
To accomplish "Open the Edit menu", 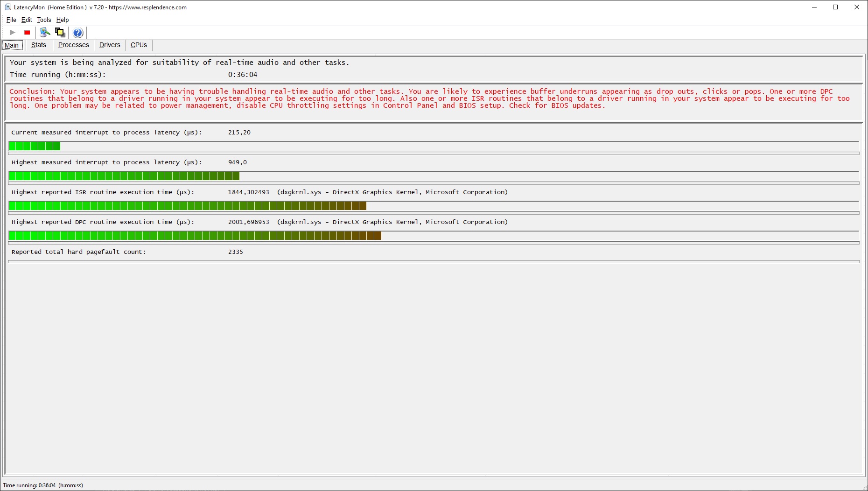I will click(x=27, y=20).
